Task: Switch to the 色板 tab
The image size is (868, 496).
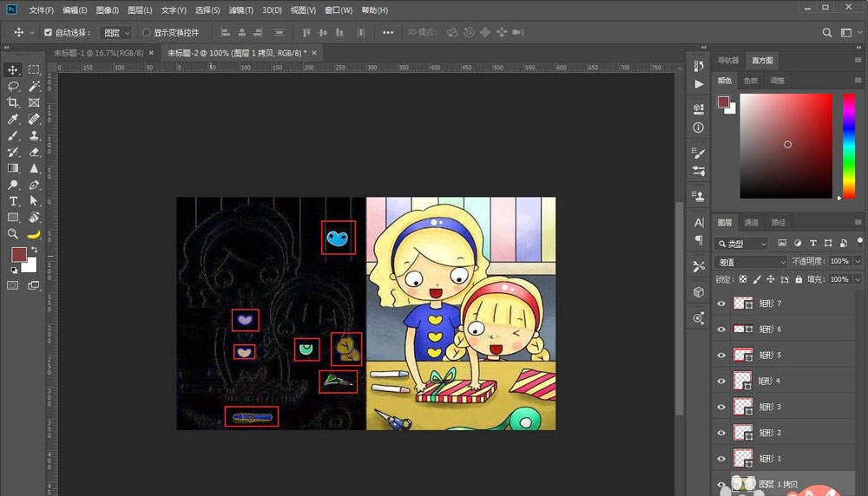Action: click(x=751, y=80)
